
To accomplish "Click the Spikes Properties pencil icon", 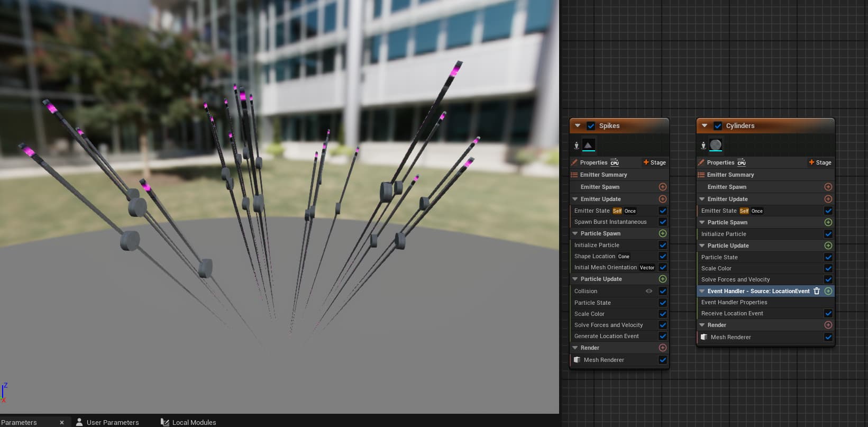I will point(574,162).
